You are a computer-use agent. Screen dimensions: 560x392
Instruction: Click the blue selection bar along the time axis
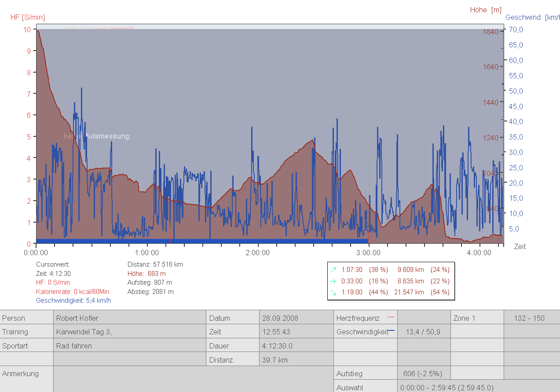202,241
